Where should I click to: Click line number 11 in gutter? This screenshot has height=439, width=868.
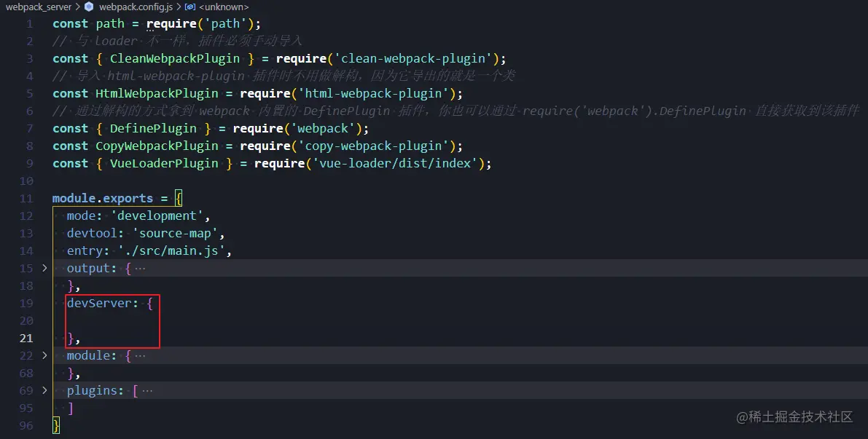pyautogui.click(x=26, y=199)
